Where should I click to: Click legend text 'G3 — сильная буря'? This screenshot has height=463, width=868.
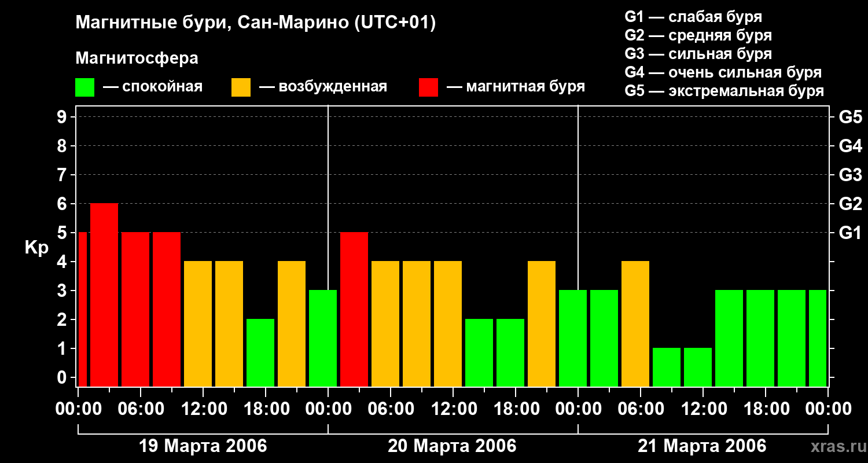(x=698, y=54)
